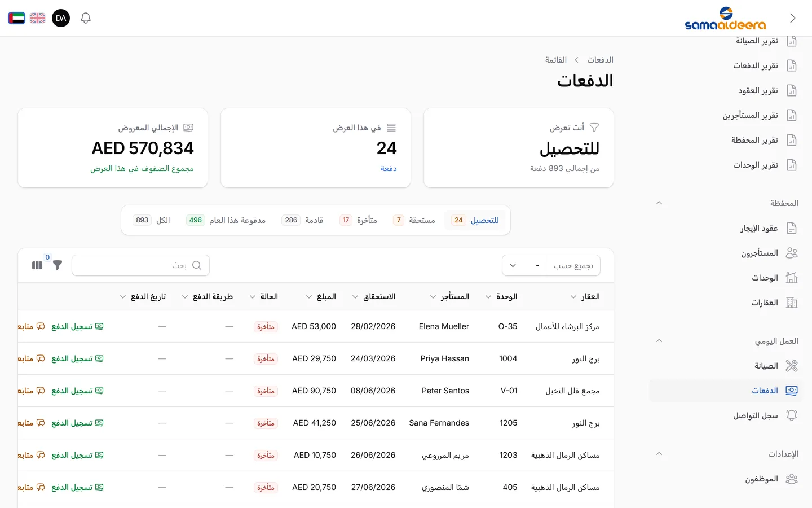This screenshot has height=508, width=812.
Task: Select the الكل tab
Action: [152, 220]
